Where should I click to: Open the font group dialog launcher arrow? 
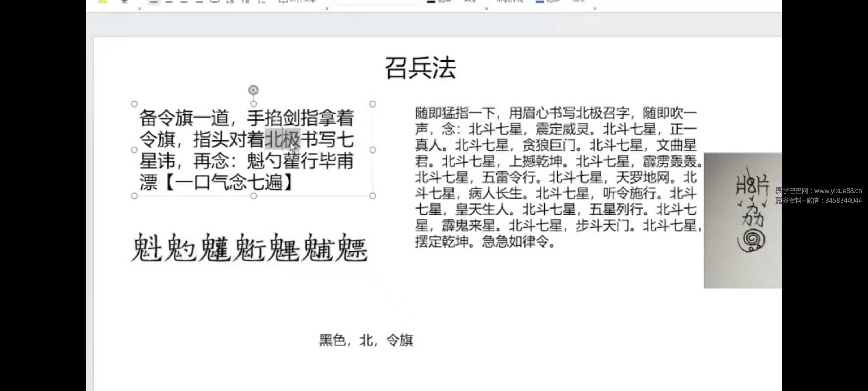pos(139,8)
